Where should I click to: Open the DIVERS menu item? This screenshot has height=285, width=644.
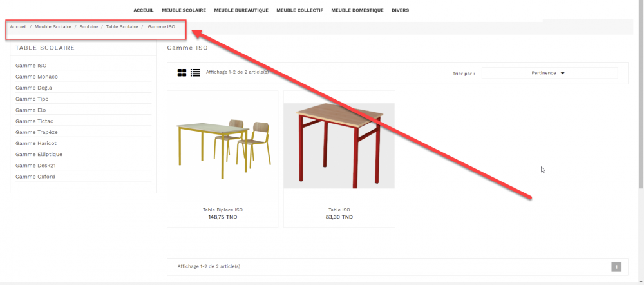[x=400, y=10]
